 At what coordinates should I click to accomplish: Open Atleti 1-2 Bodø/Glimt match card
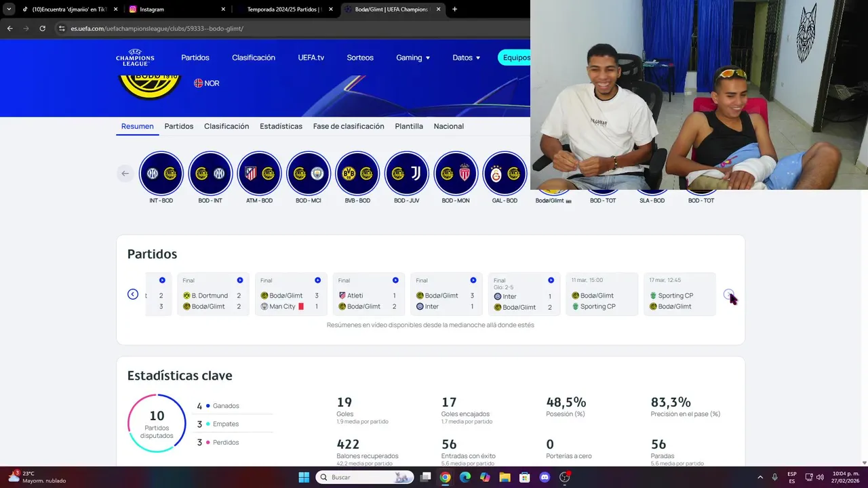[x=368, y=294]
